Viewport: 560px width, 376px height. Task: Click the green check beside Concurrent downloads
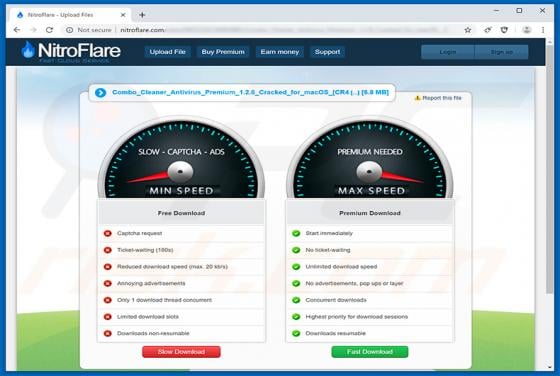(x=296, y=300)
